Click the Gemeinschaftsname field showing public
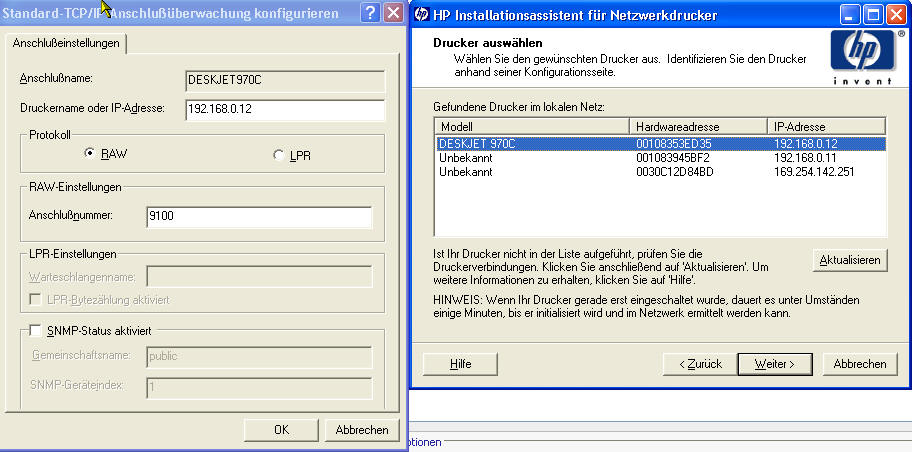 [259, 357]
